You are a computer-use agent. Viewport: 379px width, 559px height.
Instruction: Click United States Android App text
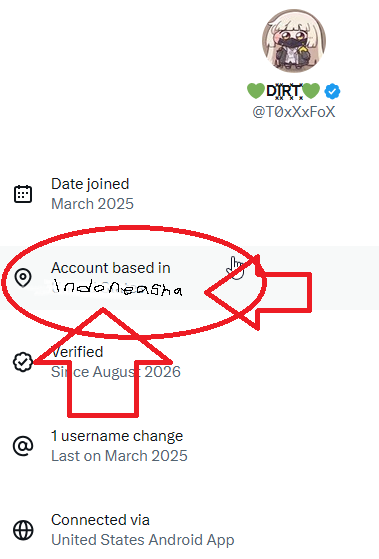(x=143, y=540)
